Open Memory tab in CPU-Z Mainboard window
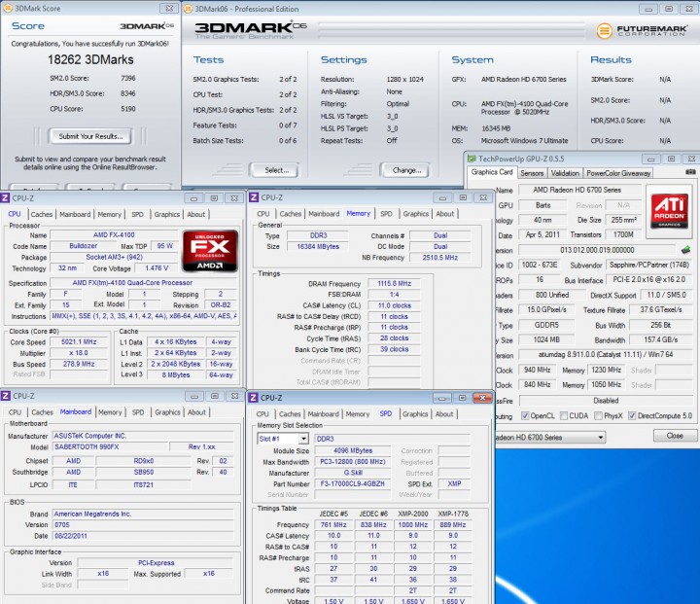The width and height of the screenshot is (700, 604). (x=110, y=412)
